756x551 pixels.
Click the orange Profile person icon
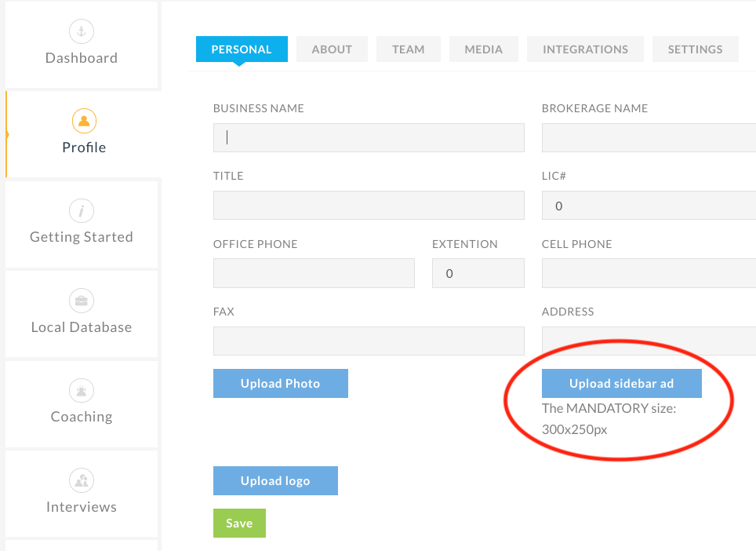coord(84,121)
